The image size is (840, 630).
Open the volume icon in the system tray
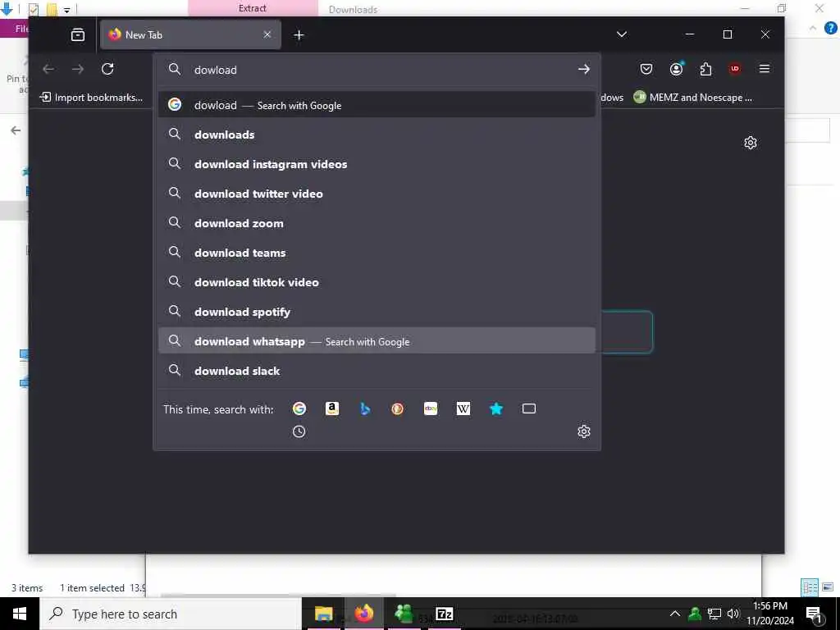coord(733,614)
